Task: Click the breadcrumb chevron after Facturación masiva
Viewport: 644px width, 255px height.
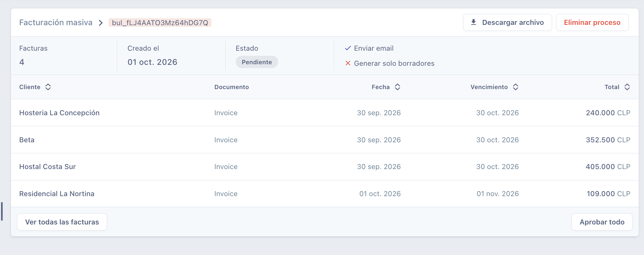Action: click(101, 23)
